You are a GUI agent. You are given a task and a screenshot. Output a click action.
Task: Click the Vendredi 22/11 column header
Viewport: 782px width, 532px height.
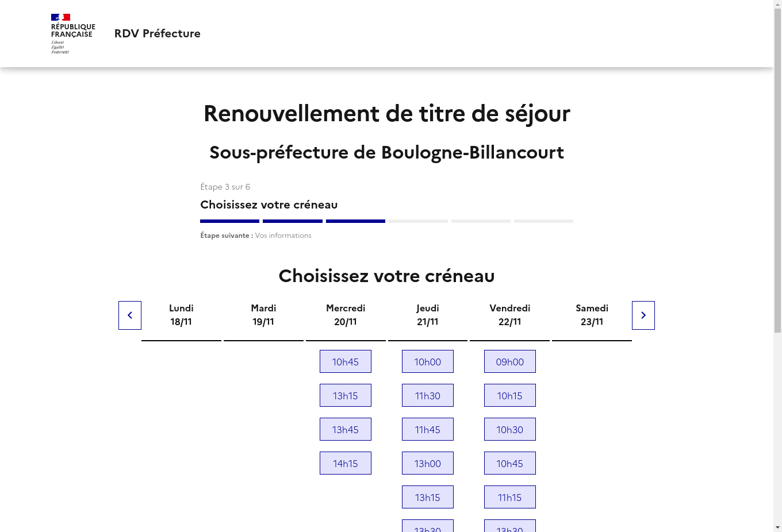coord(510,315)
